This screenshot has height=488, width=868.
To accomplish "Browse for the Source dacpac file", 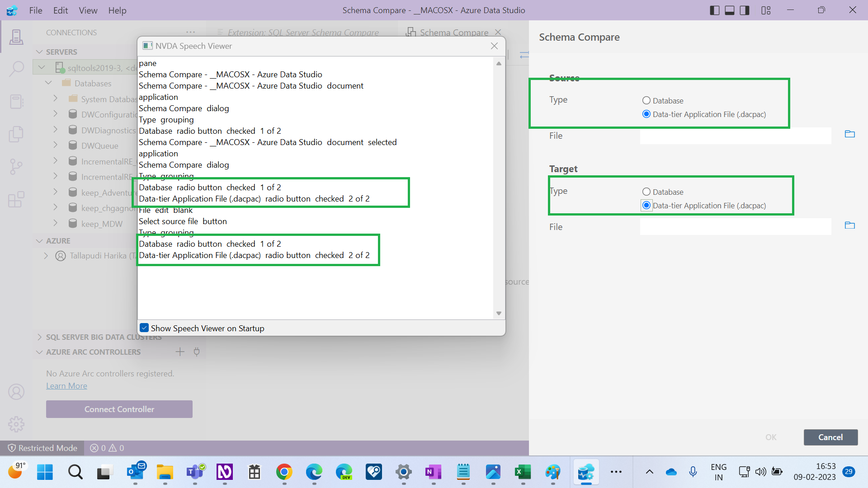I will 849,134.
